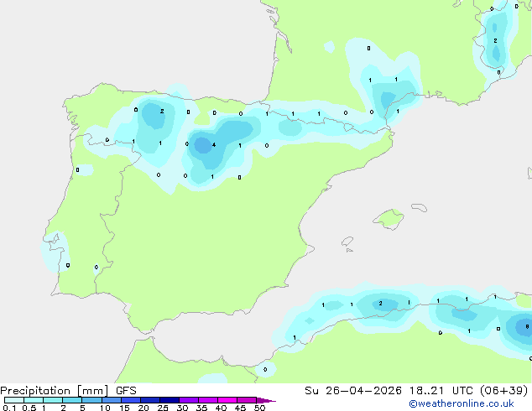Screen dimensions: 532x411
Task: Select the 2–5 mm legend swatch
Action: click(x=72, y=400)
